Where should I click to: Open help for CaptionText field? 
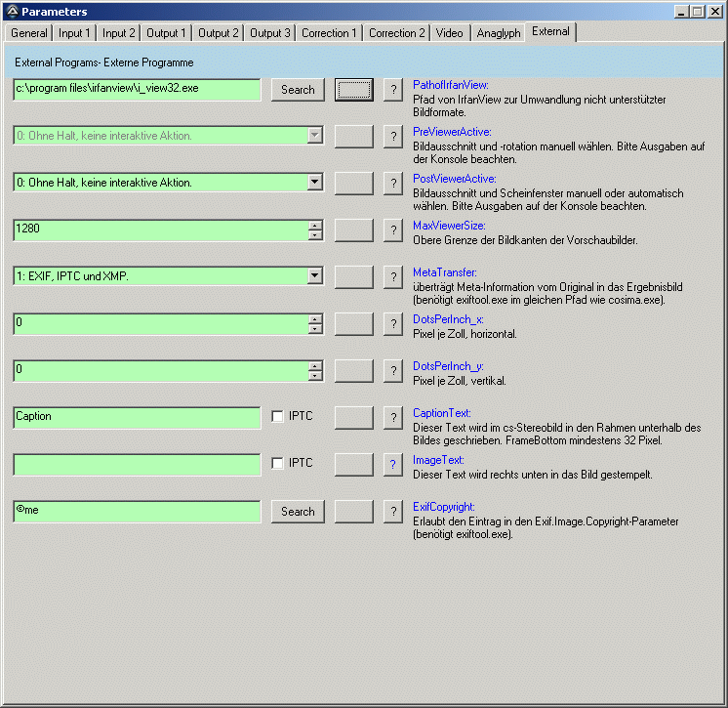[x=393, y=417]
